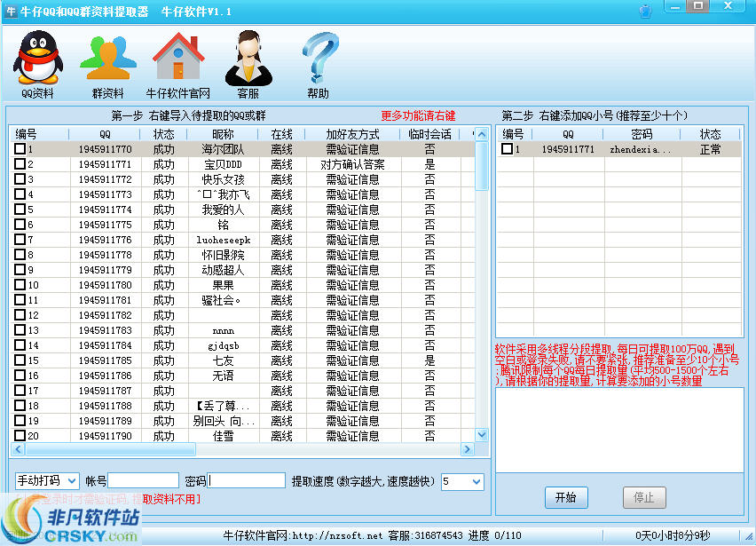The height and width of the screenshot is (546, 756).
Task: Select QQ number 1945911787
Action: (x=105, y=391)
